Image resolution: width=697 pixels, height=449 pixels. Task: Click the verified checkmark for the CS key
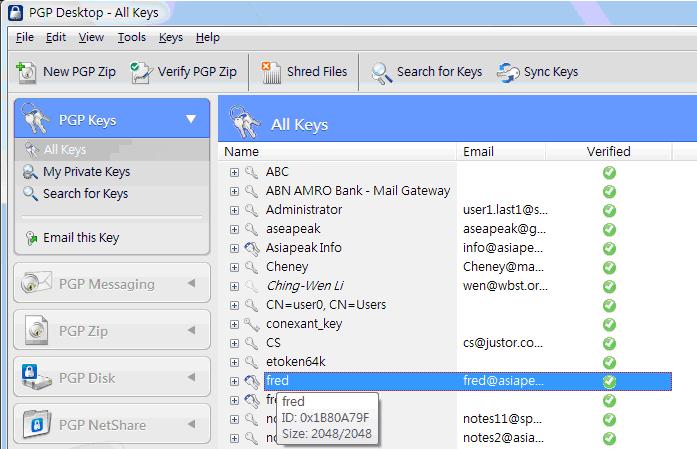point(609,343)
